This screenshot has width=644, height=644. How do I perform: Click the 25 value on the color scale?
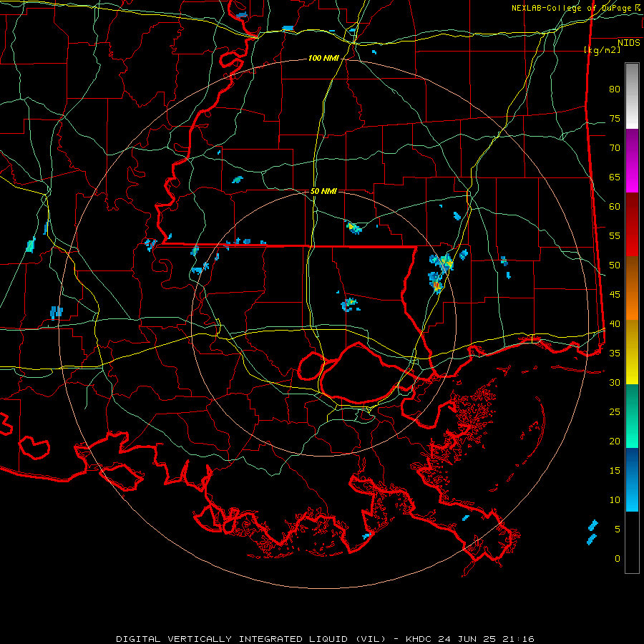coord(615,412)
